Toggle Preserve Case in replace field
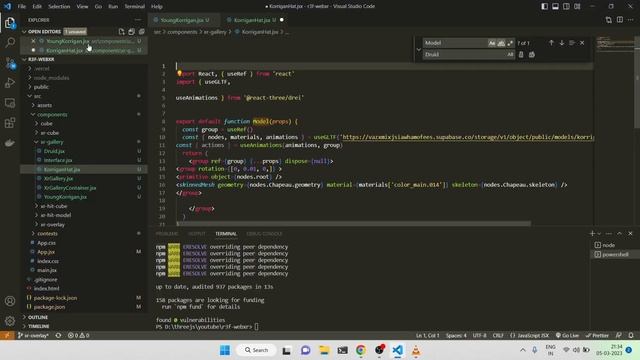Screen dimensions: 640x360 510,55
